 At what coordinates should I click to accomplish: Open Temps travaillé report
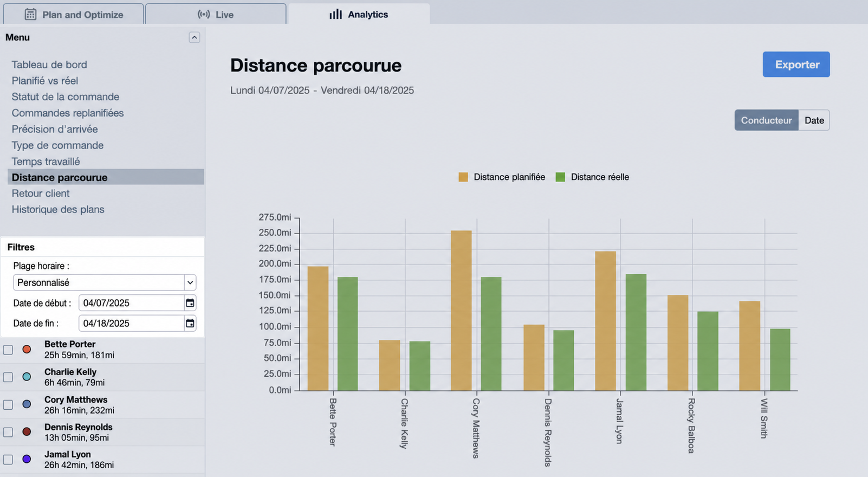[46, 162]
